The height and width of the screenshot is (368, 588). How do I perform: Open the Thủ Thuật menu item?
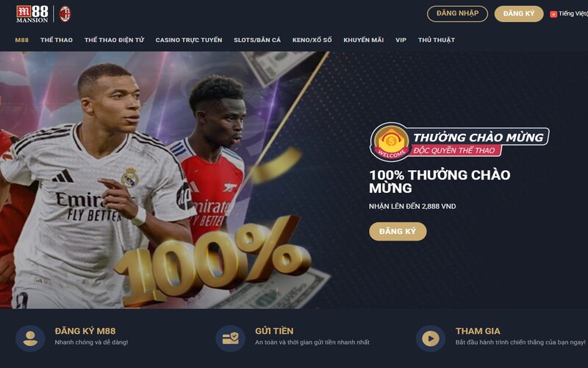(437, 40)
